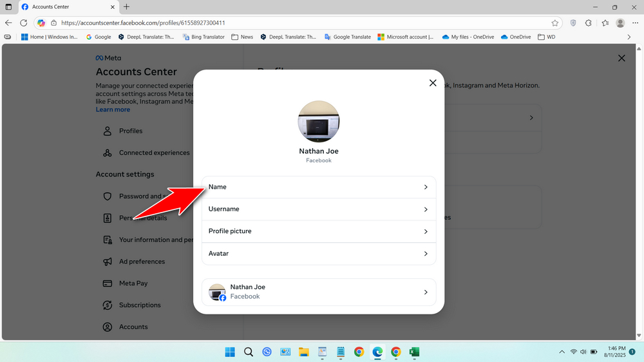Open the Bing Translator bookmark
644x362 pixels.
[204, 37]
